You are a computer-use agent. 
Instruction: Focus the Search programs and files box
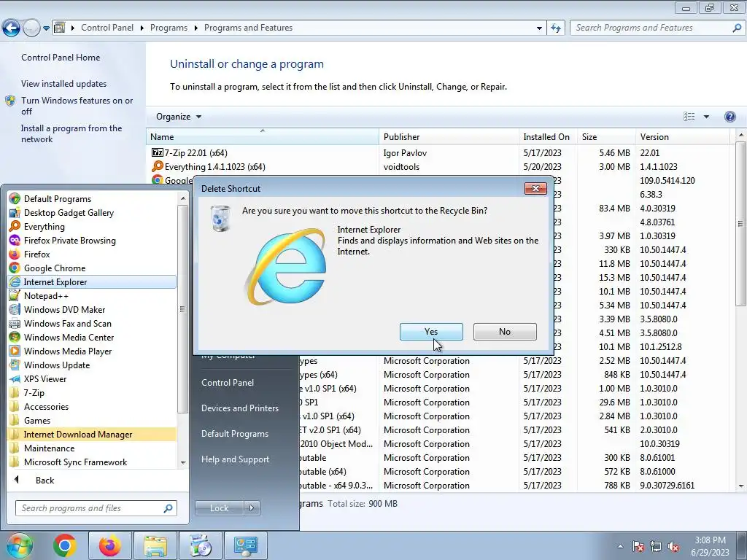(x=96, y=508)
